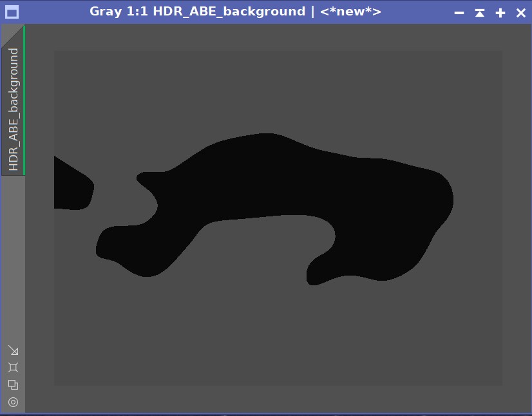Click the diagonal arrow fit-view icon

[x=14, y=350]
